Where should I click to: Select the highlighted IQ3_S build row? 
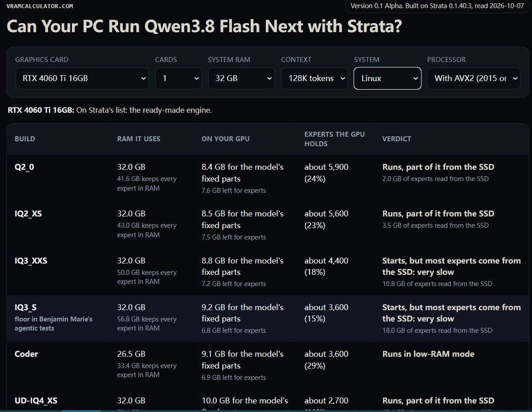pos(268,318)
